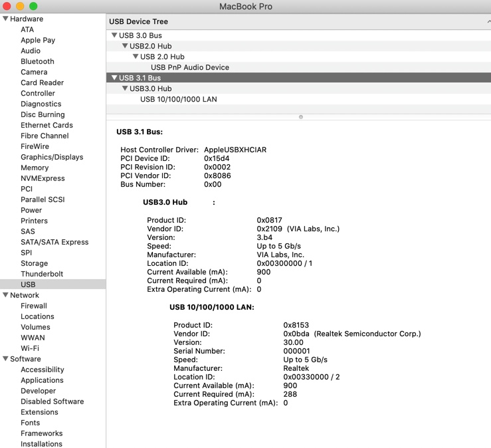Screen dimensions: 491x448
Task: Open Frameworks under Software
Action: [x=42, y=433]
